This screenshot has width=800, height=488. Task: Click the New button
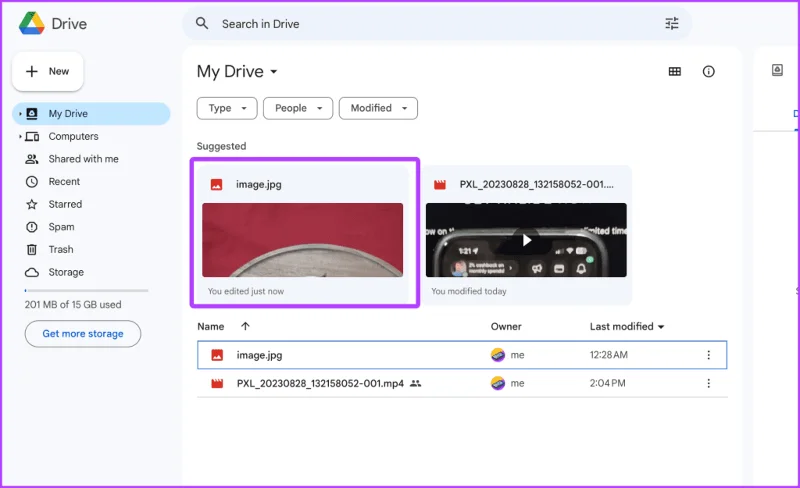[x=47, y=71]
